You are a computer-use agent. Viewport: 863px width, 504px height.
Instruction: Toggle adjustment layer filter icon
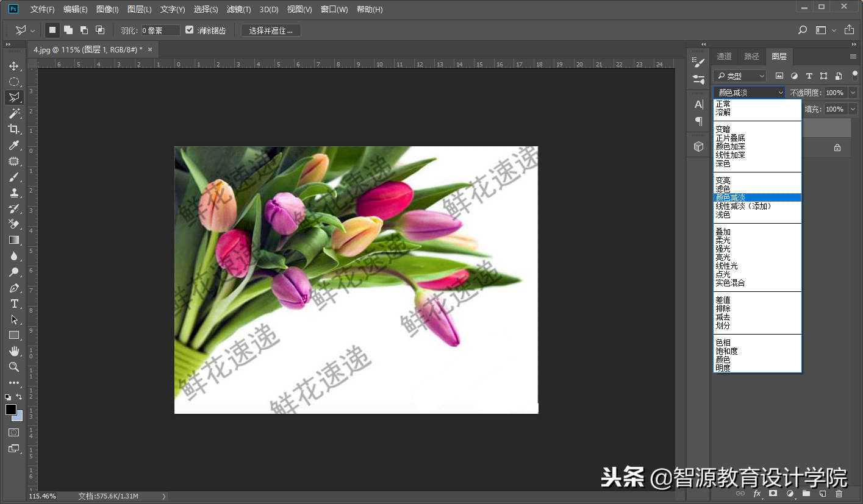pyautogui.click(x=794, y=76)
